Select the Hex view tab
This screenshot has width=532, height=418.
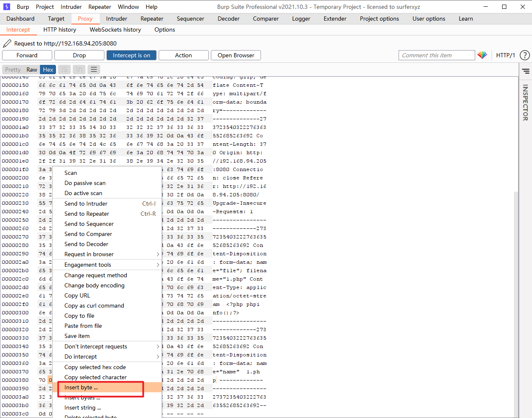pos(48,70)
